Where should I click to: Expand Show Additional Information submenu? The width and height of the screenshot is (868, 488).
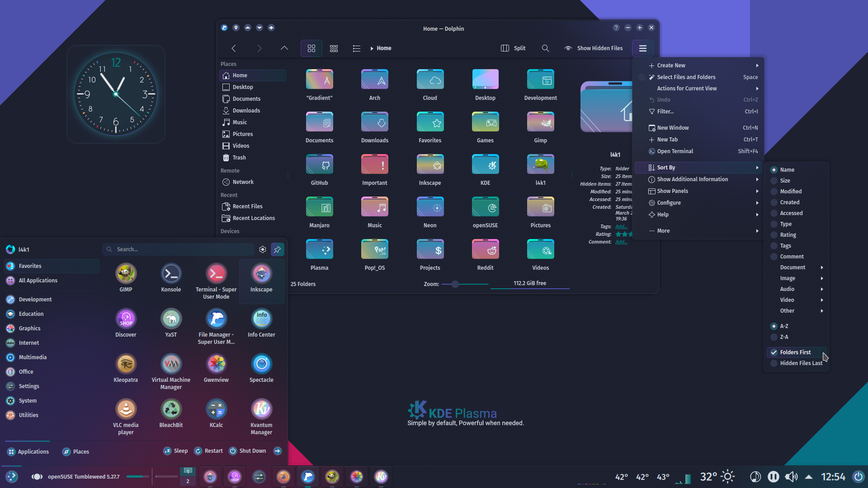(x=698, y=179)
